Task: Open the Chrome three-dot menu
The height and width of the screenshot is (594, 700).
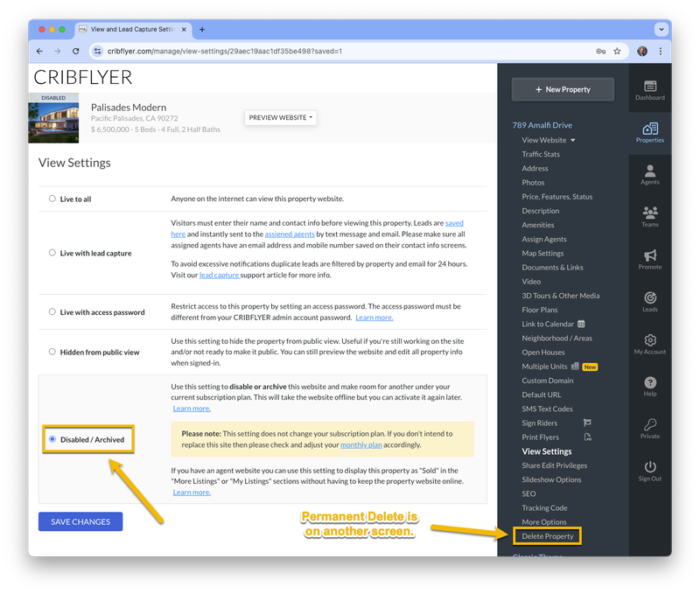Action: coord(661,52)
